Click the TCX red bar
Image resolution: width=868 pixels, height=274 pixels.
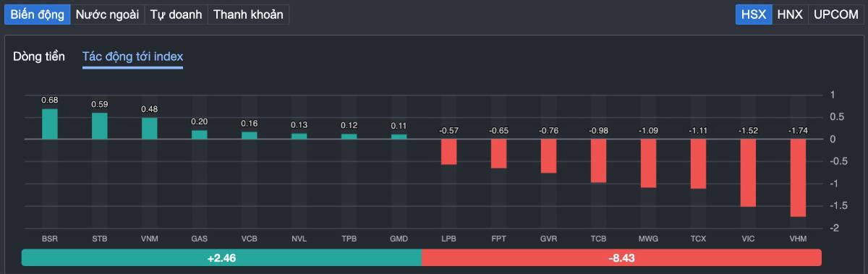coord(699,164)
